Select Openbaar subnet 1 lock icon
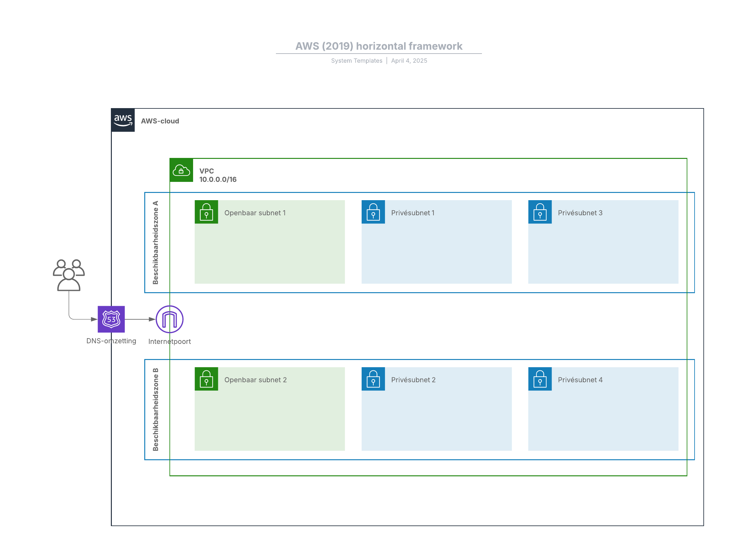The image size is (756, 551). coord(206,212)
